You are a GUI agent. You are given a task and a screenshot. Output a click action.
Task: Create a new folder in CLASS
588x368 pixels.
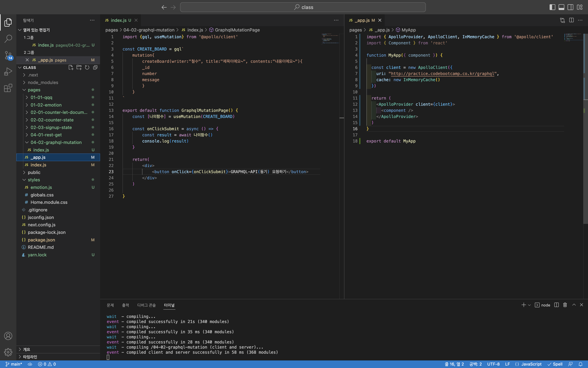click(79, 67)
